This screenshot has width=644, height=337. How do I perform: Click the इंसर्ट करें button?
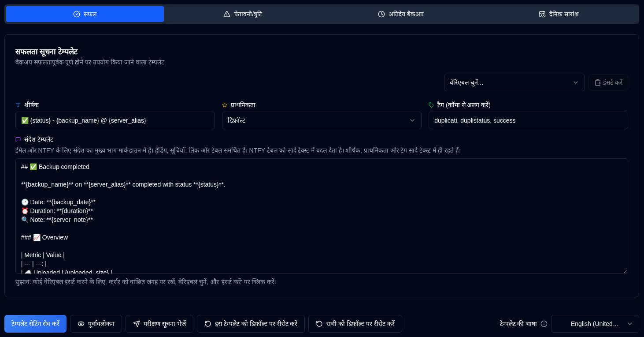608,82
